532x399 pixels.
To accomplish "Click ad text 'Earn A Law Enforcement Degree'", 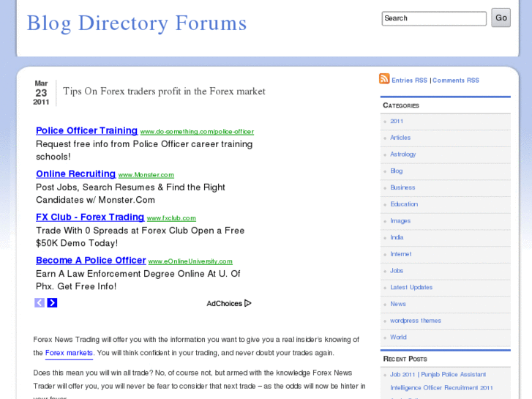I will coord(138,280).
